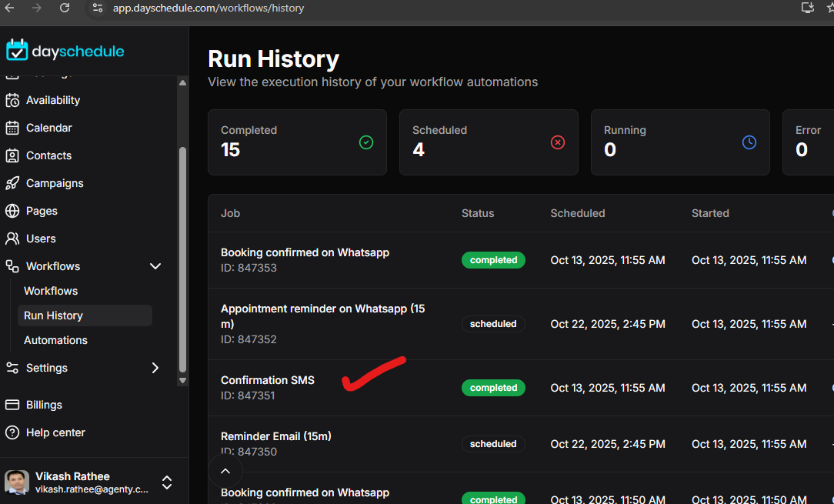The width and height of the screenshot is (834, 504).
Task: Click the Billings card icon
Action: tap(12, 405)
